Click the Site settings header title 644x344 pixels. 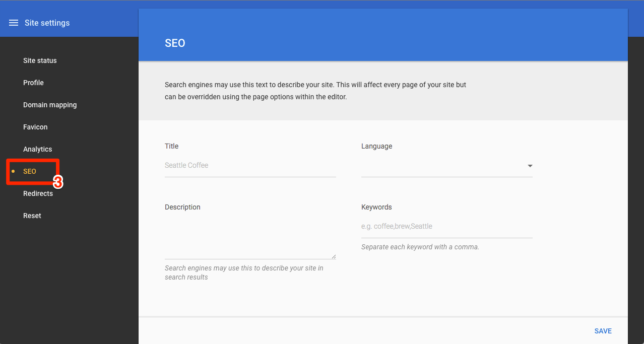pyautogui.click(x=47, y=23)
